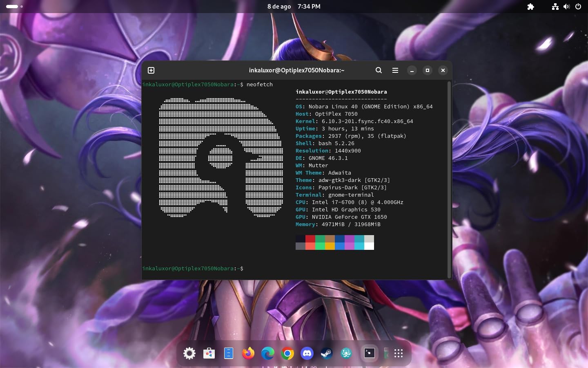588x368 pixels.
Task: Click the DE line 'GNOME 46.3.1'
Action: coord(322,158)
